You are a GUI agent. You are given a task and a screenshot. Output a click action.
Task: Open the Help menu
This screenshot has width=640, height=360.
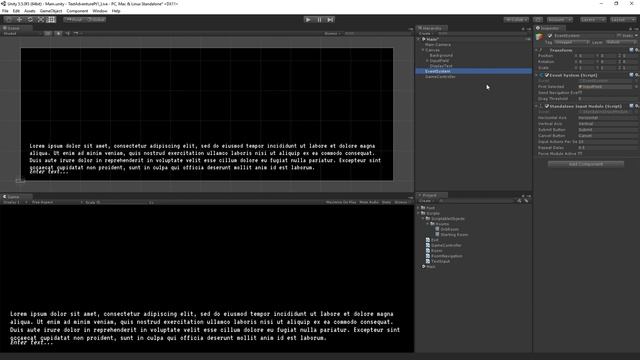click(116, 11)
